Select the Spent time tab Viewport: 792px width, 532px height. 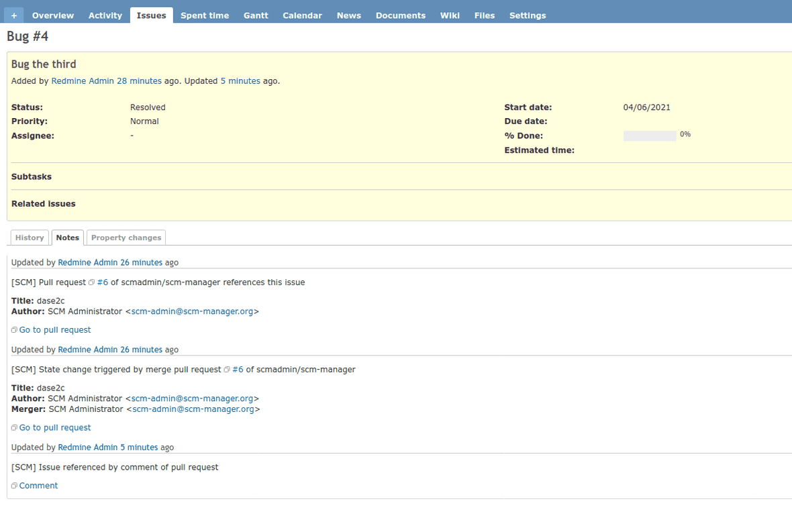205,15
